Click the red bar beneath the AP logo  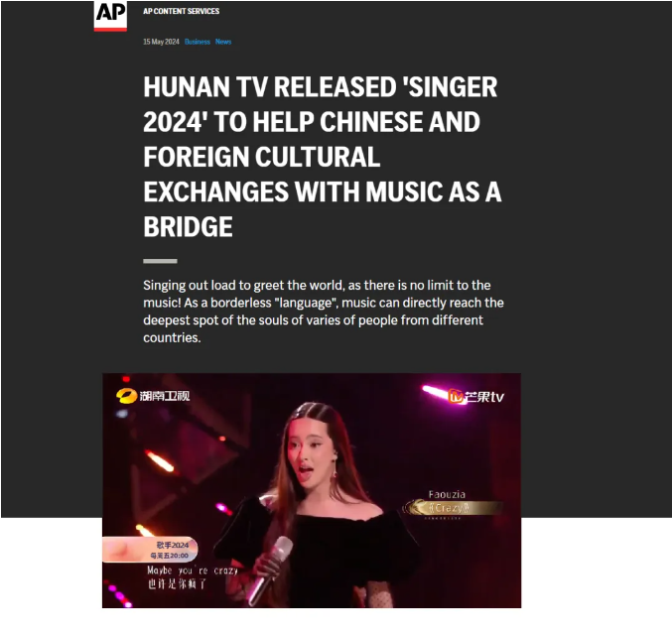[x=110, y=30]
